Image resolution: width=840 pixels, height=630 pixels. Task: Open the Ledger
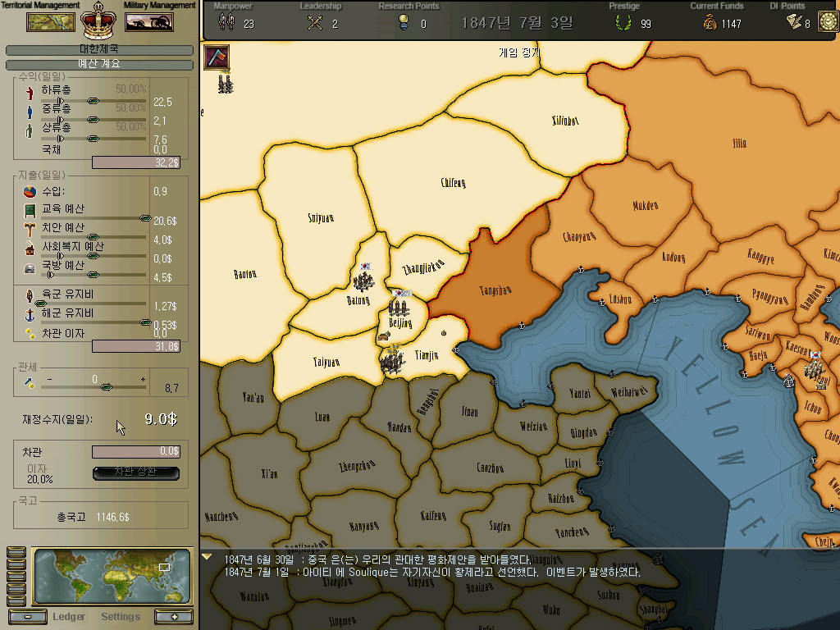(69, 617)
